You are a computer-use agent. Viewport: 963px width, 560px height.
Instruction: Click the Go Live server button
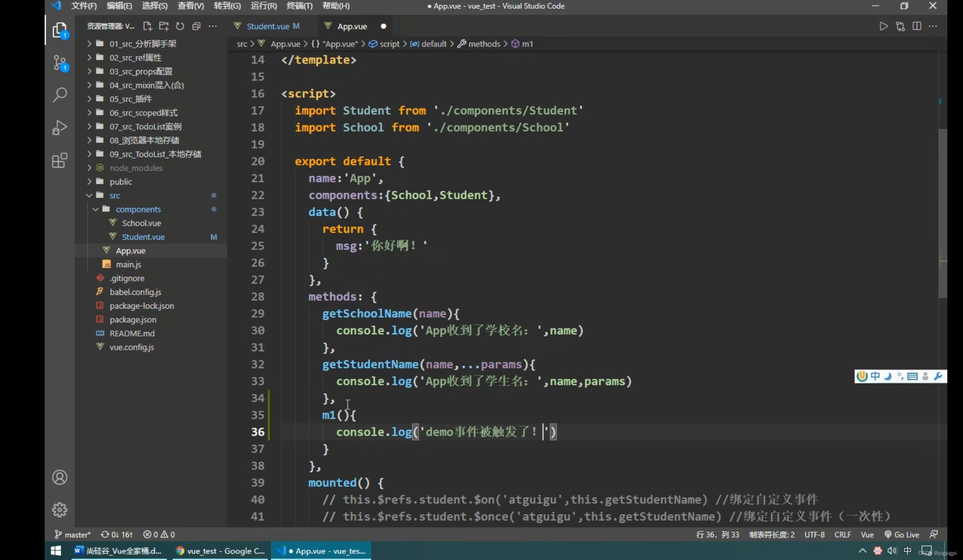click(x=902, y=535)
